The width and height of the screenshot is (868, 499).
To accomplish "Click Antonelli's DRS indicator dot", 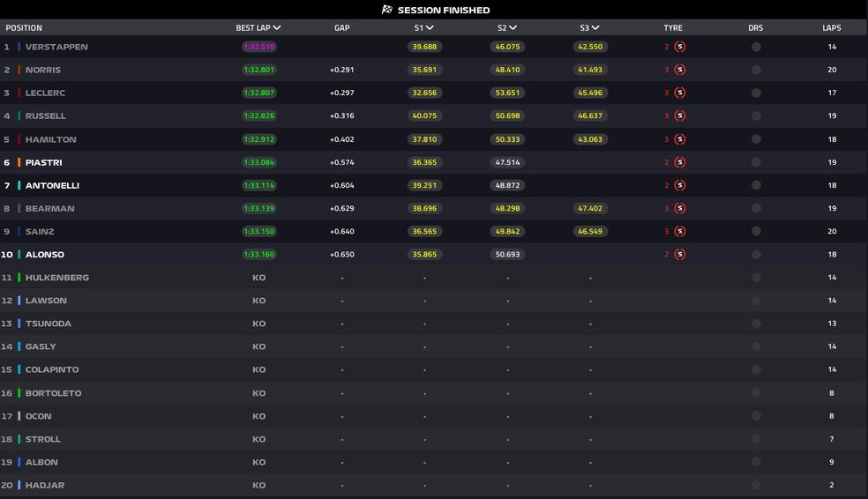I will pyautogui.click(x=756, y=185).
